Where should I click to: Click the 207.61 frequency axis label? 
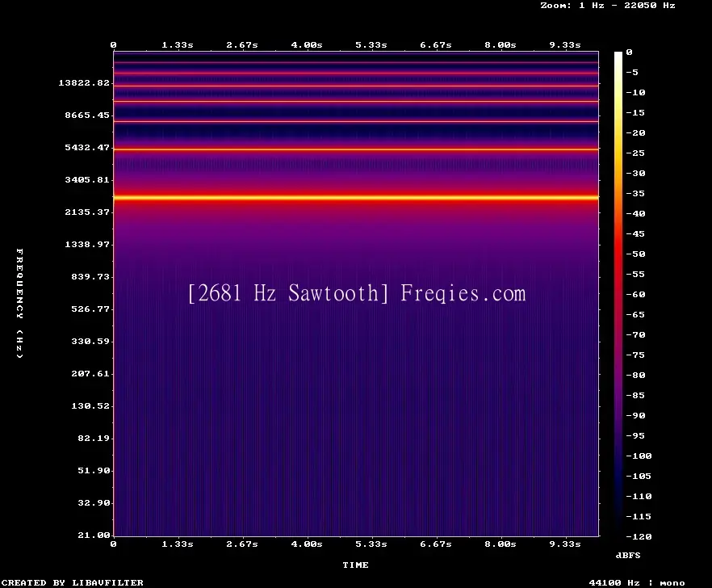[x=90, y=373]
